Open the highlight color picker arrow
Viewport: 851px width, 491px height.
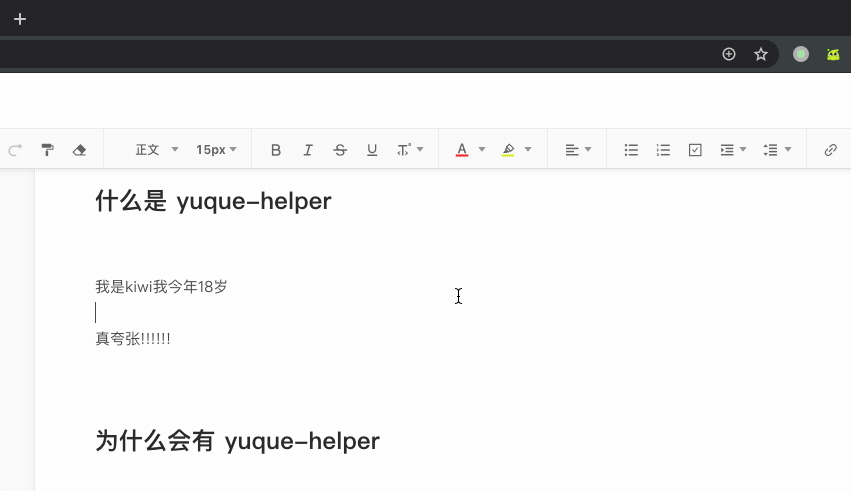coord(528,149)
